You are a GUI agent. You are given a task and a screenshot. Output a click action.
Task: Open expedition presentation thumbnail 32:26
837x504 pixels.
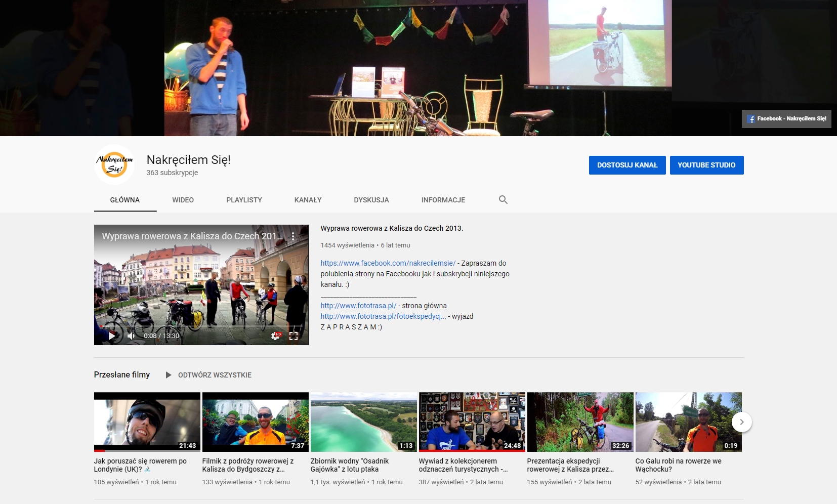pyautogui.click(x=580, y=422)
